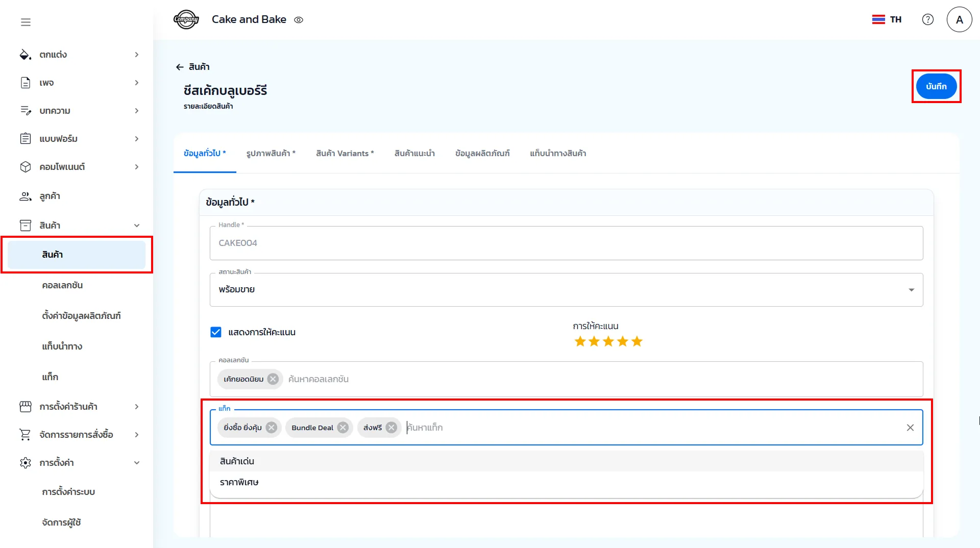Remove the Bundle Deal tag chip

[343, 428]
